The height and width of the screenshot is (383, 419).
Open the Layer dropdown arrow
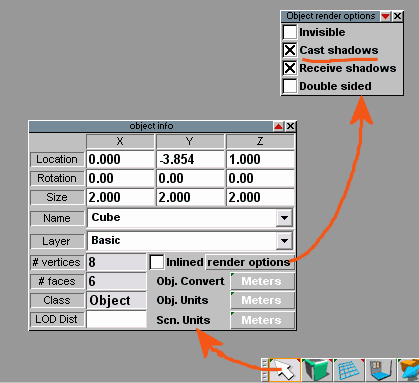point(284,241)
